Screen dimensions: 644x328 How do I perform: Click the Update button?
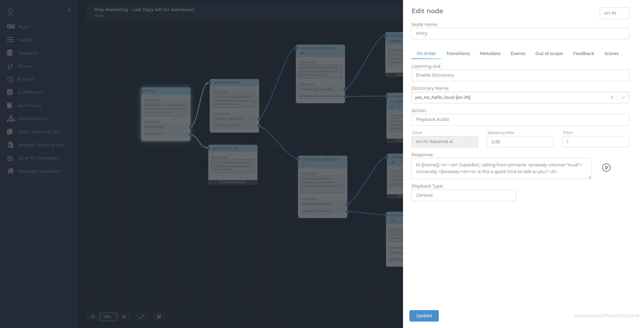point(424,316)
